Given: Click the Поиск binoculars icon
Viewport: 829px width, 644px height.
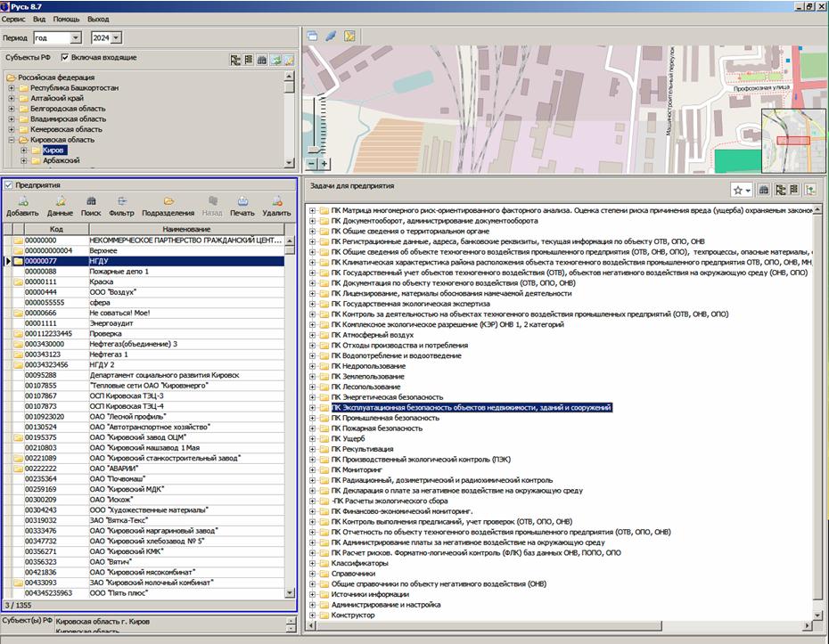Looking at the screenshot, I should pyautogui.click(x=90, y=201).
